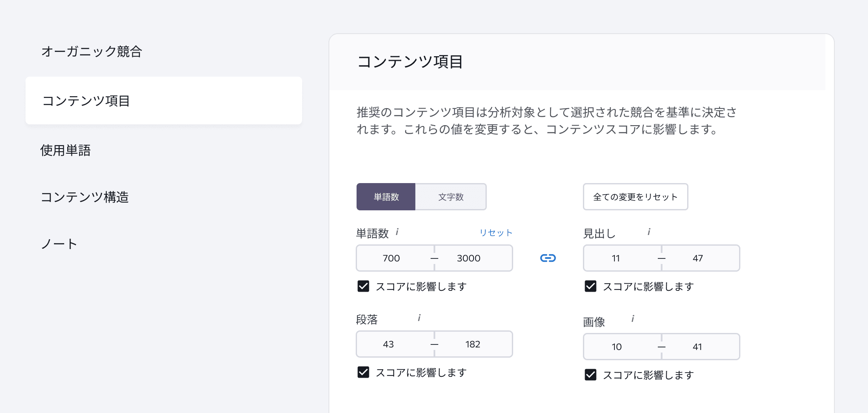
Task: Switch to the 文字数 tab
Action: (451, 197)
